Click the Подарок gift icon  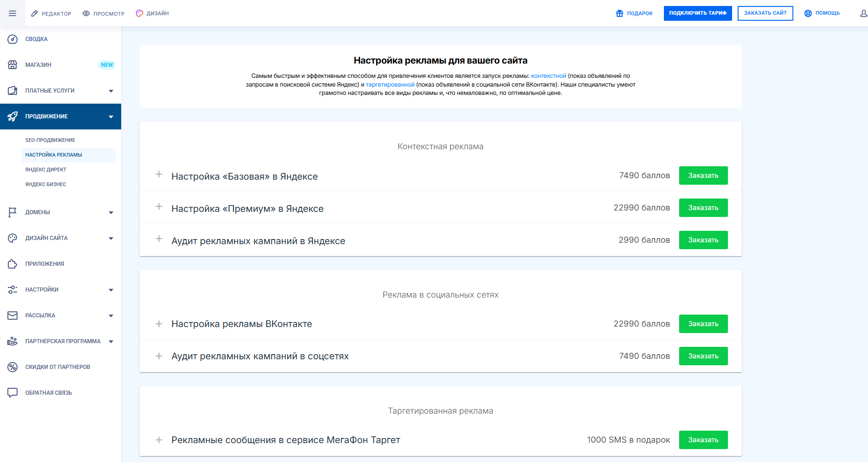[620, 13]
